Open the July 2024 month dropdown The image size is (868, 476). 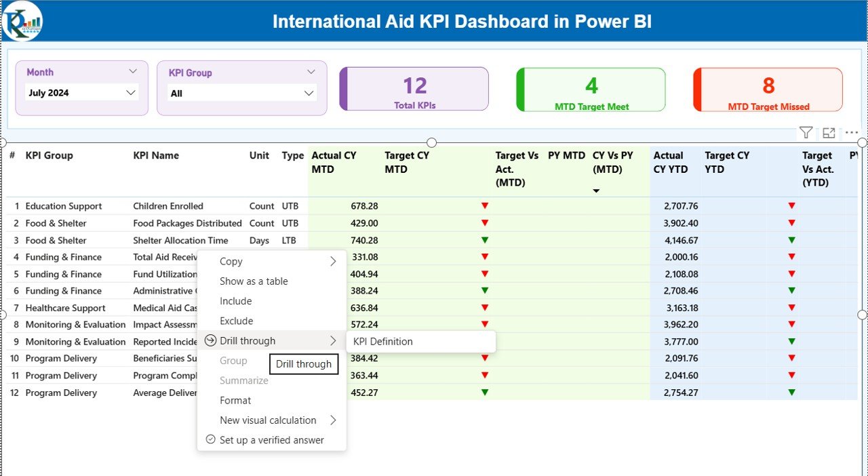pyautogui.click(x=131, y=93)
